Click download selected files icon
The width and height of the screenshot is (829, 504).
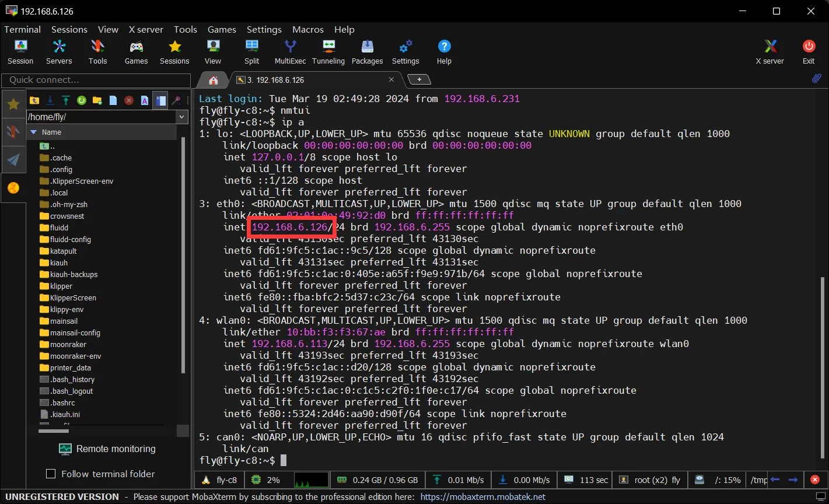point(50,101)
